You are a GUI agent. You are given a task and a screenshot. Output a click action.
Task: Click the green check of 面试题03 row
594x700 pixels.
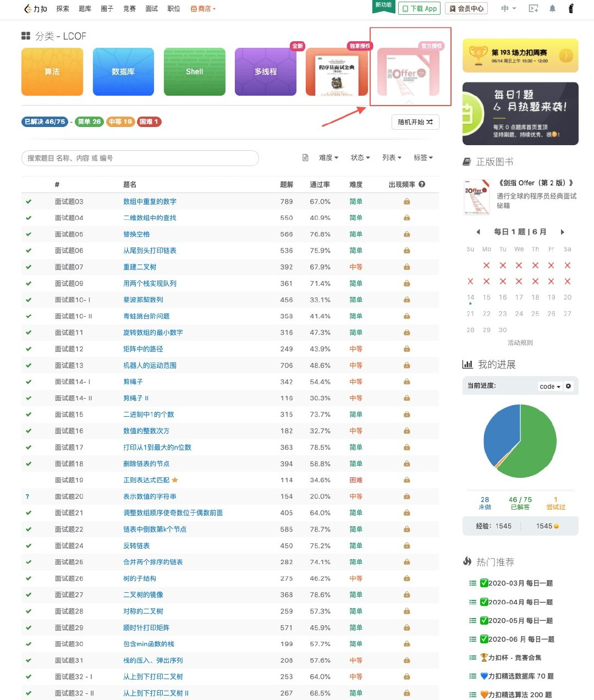[29, 202]
